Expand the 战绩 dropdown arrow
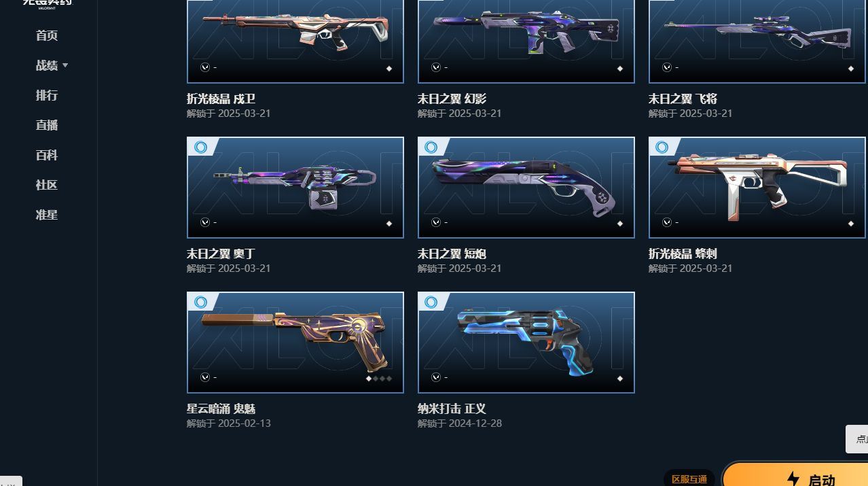This screenshot has height=486, width=868. 65,65
